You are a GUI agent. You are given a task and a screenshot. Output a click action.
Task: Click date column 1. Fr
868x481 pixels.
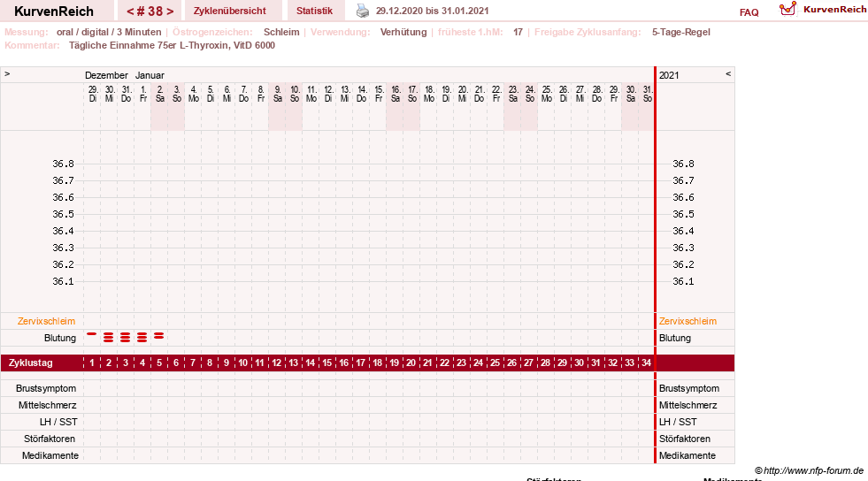coord(142,94)
